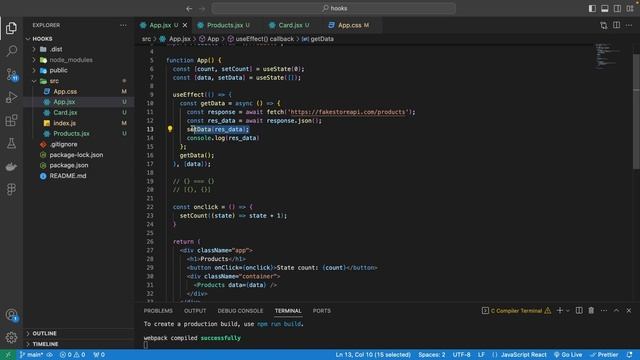
Task: Click the new terminal plus button
Action: [x=560, y=311]
